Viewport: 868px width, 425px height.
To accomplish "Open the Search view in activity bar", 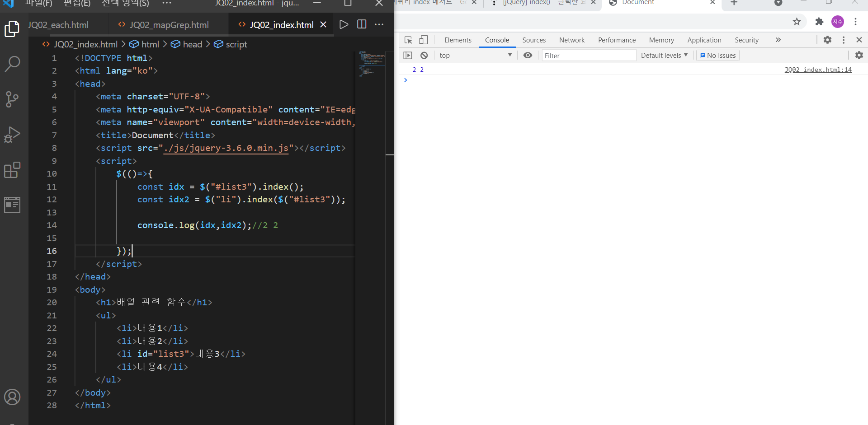I will tap(12, 64).
